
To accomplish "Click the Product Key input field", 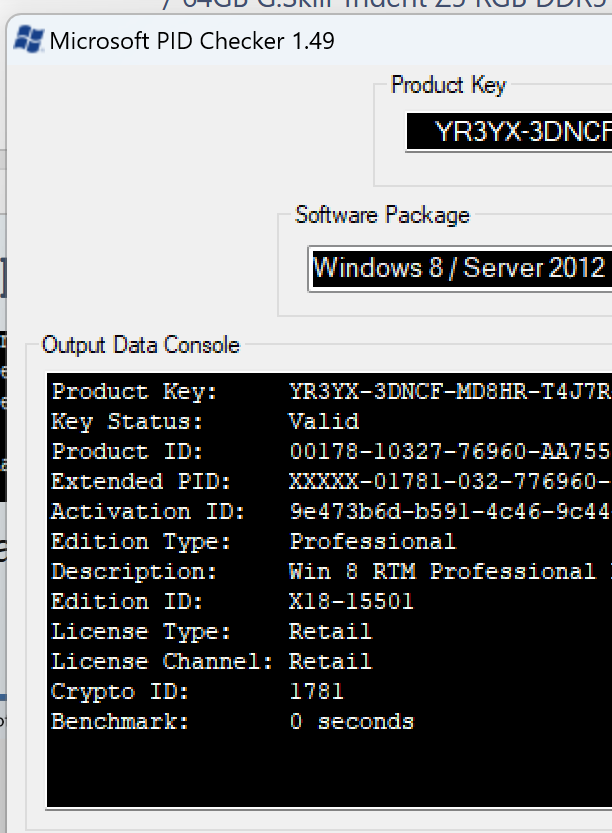I will pyautogui.click(x=509, y=131).
